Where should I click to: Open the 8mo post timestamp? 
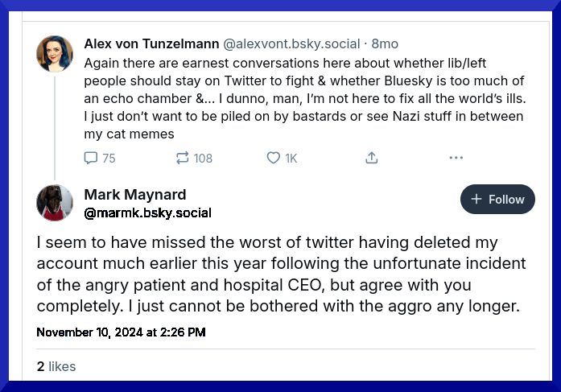coord(385,43)
